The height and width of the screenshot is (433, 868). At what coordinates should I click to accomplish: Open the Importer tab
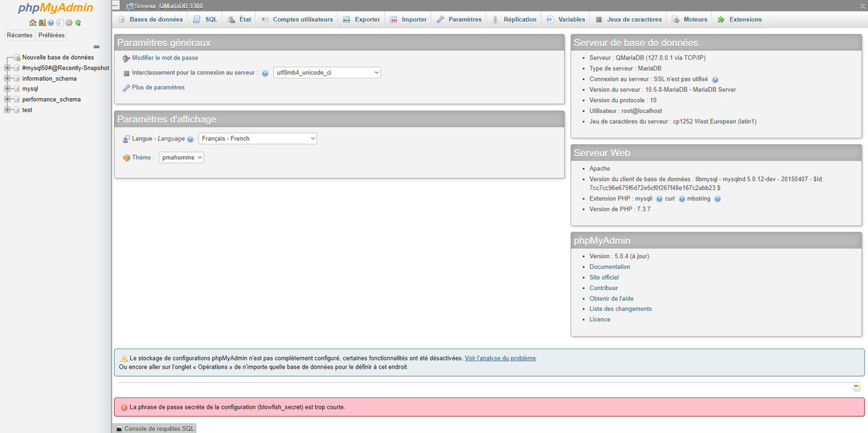pos(408,20)
